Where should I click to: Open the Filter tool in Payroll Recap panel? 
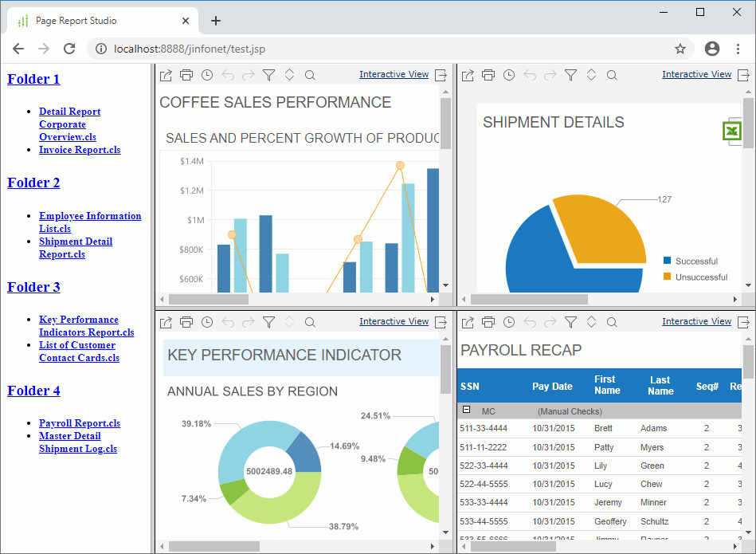(570, 322)
